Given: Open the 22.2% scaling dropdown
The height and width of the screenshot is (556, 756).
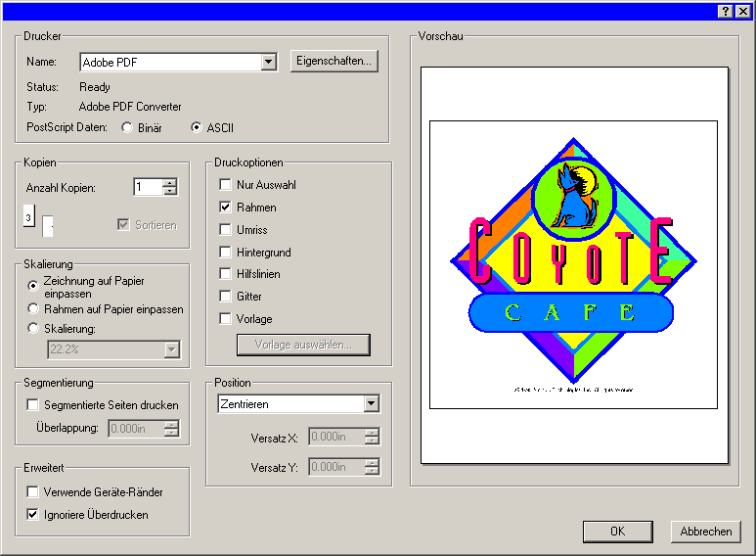Looking at the screenshot, I should point(172,349).
